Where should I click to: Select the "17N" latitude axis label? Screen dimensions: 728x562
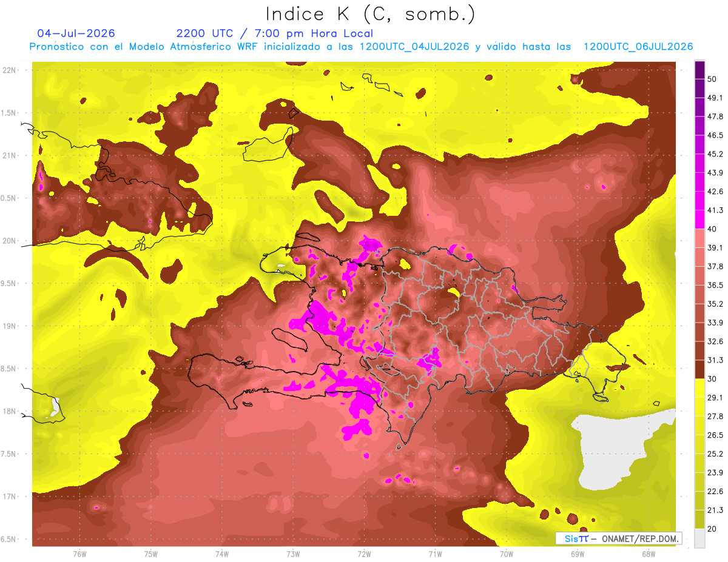click(10, 497)
